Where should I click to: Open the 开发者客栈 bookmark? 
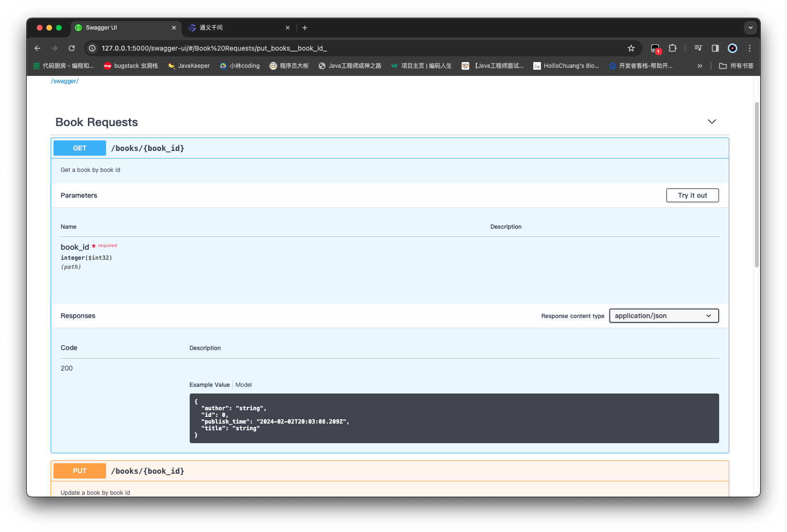(641, 66)
